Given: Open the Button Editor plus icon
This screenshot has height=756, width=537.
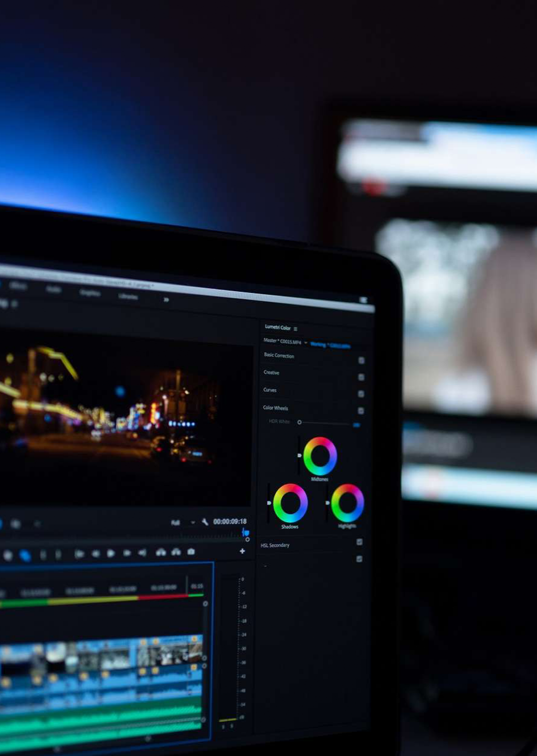Looking at the screenshot, I should pyautogui.click(x=242, y=551).
